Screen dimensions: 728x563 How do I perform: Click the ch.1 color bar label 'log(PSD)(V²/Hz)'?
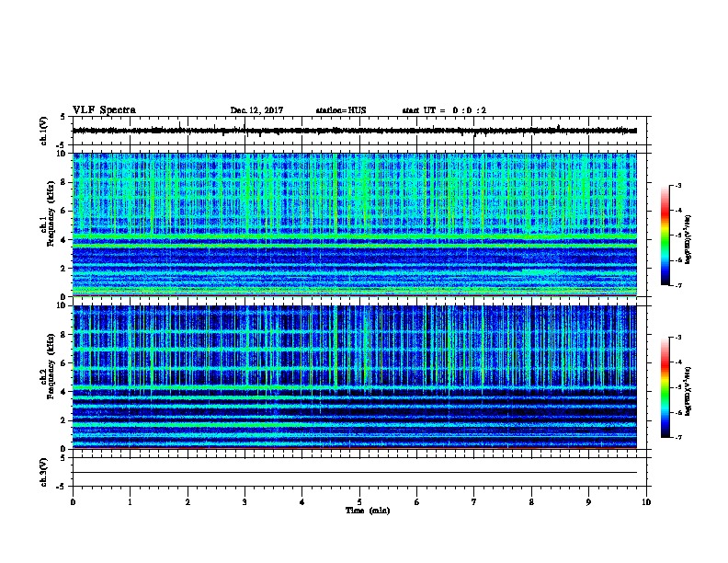tap(688, 239)
